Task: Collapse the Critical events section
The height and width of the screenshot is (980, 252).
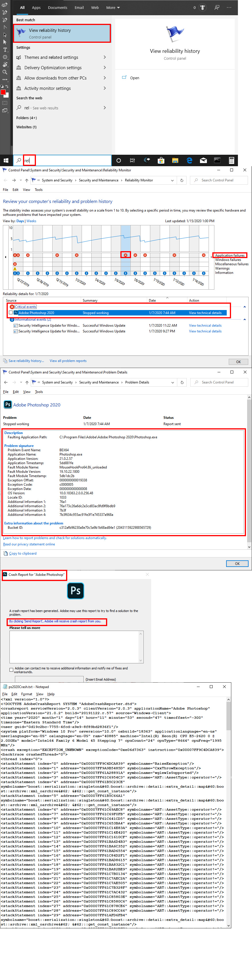Action: pos(245,307)
